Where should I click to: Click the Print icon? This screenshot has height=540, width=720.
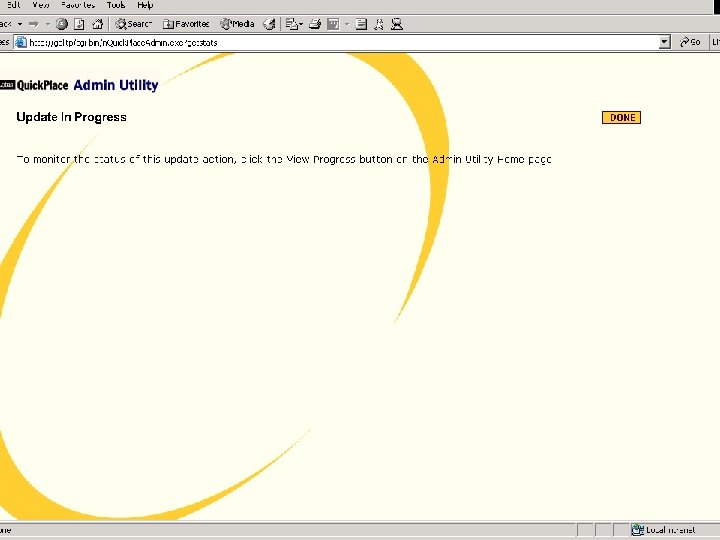[x=315, y=24]
